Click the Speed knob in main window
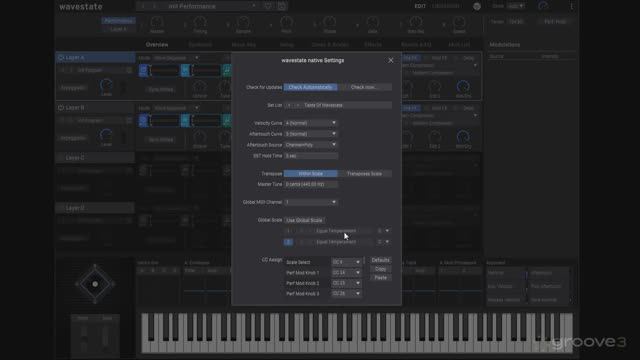This screenshot has width=640, height=360. tap(459, 22)
